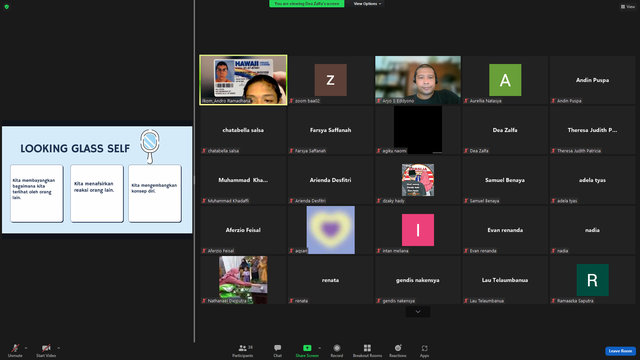Click the 'You are viewing Dea Zalfa's screen' banner
Image resolution: width=640 pixels, height=360 pixels.
307,4
